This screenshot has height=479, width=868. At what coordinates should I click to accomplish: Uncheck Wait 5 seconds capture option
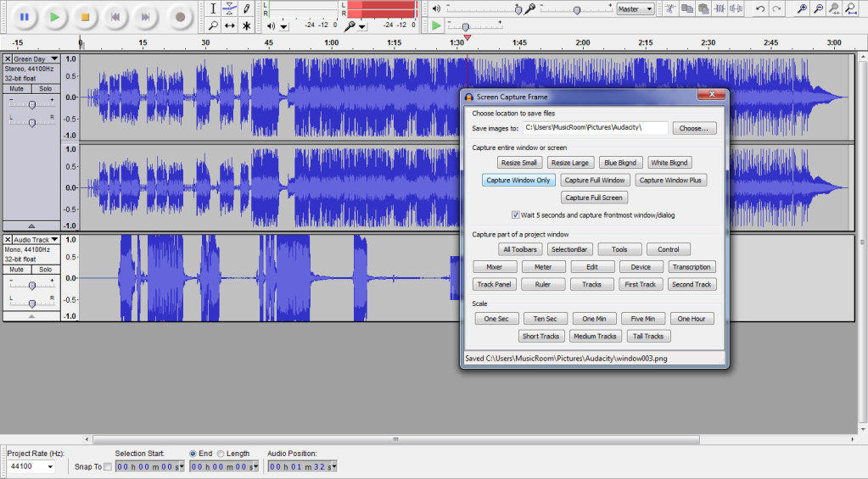point(516,215)
